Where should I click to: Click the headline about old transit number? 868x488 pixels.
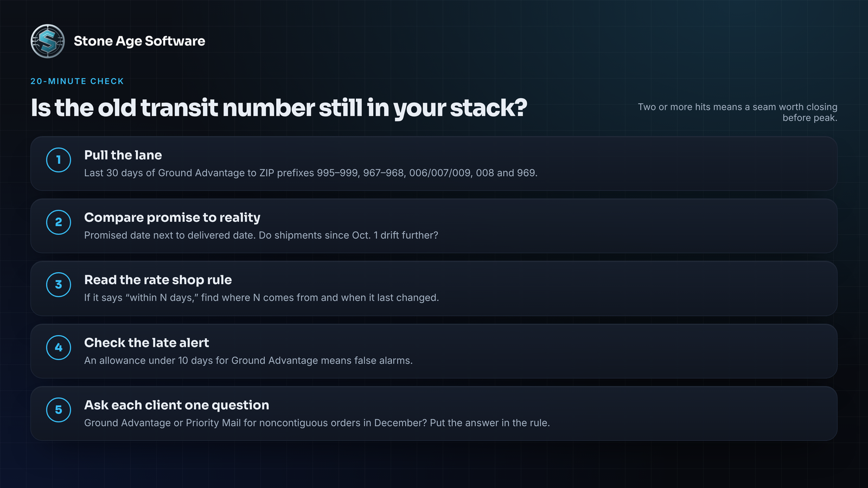pyautogui.click(x=279, y=108)
